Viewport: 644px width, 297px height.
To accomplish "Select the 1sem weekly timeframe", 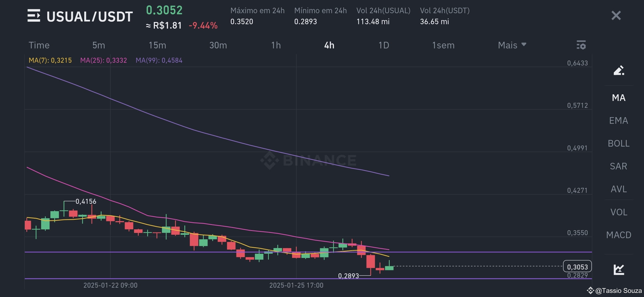I will coord(443,45).
